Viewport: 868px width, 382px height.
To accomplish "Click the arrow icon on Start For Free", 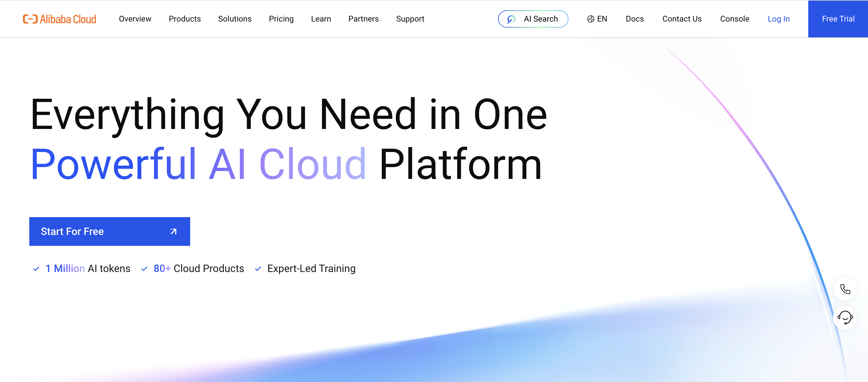I will coord(173,231).
